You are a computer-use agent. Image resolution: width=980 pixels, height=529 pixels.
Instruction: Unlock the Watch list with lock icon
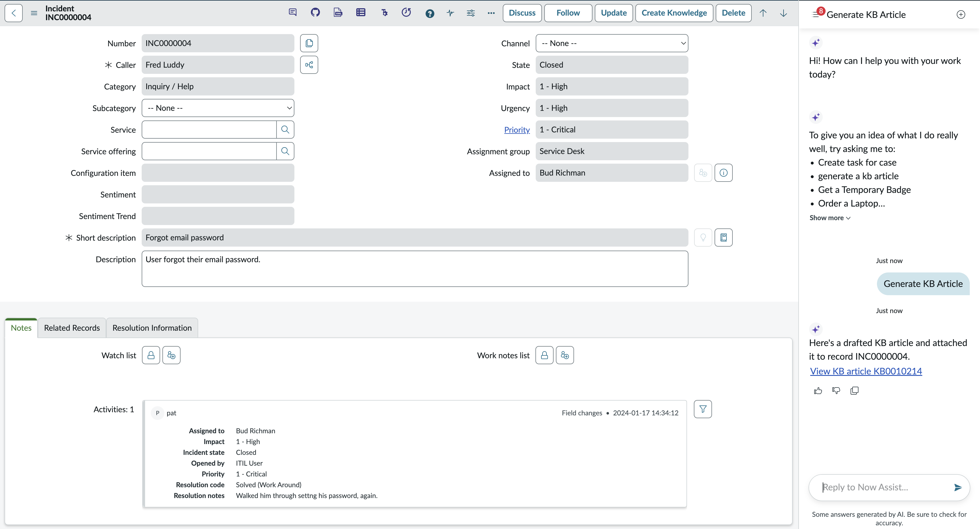click(x=151, y=355)
